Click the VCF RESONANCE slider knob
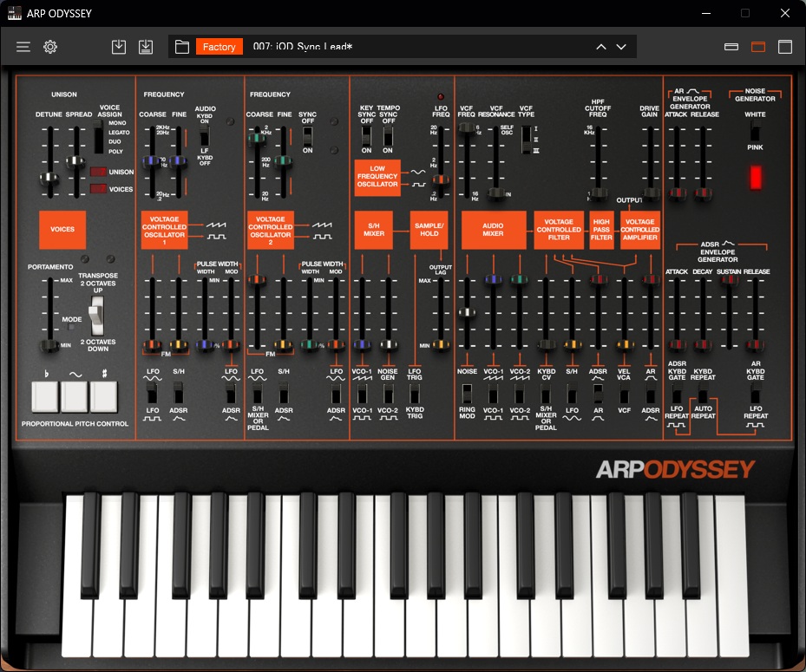806x672 pixels. (495, 193)
